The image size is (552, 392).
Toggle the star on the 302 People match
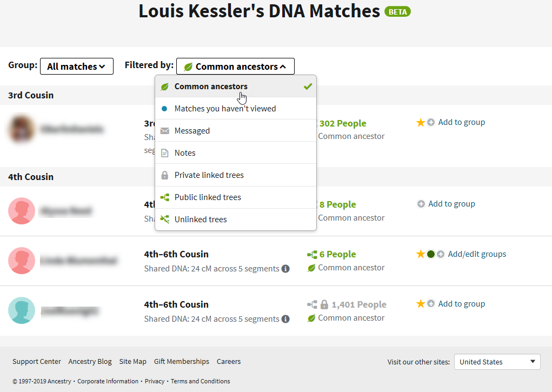pyautogui.click(x=420, y=122)
